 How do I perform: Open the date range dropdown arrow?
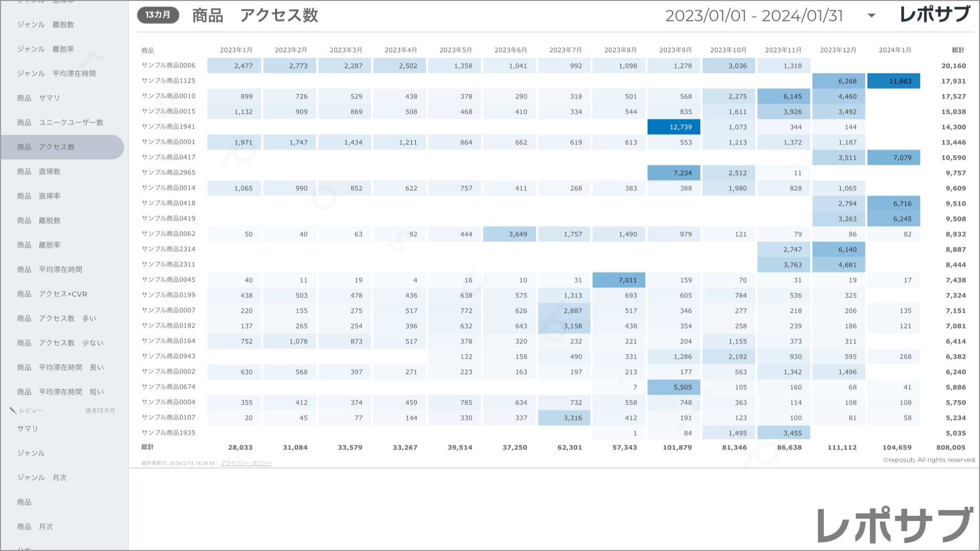pos(871,16)
